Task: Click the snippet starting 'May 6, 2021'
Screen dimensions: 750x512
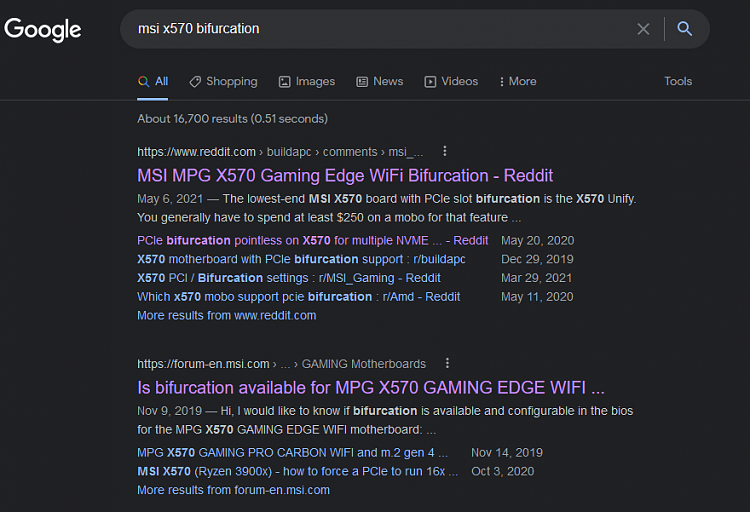Action: click(x=386, y=208)
